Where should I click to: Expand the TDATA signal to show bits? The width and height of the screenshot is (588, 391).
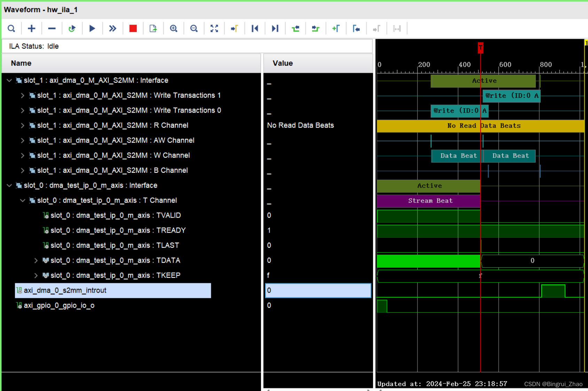pyautogui.click(x=36, y=260)
